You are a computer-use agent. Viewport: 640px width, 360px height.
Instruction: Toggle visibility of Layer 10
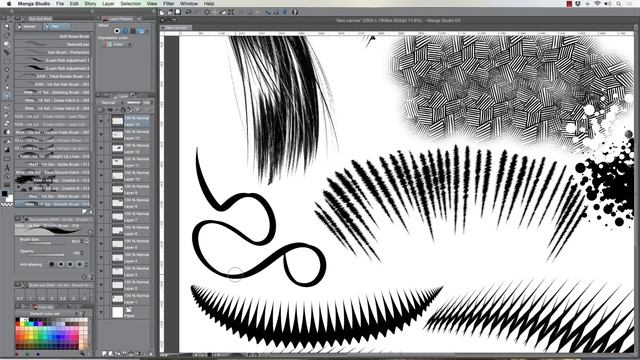click(x=101, y=176)
